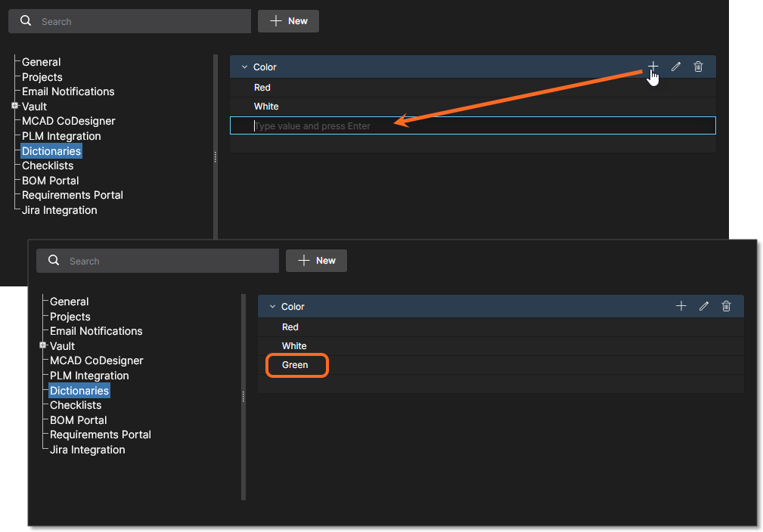Collapse the Color group in the top panel
This screenshot has width=763, height=532.
pyautogui.click(x=244, y=66)
